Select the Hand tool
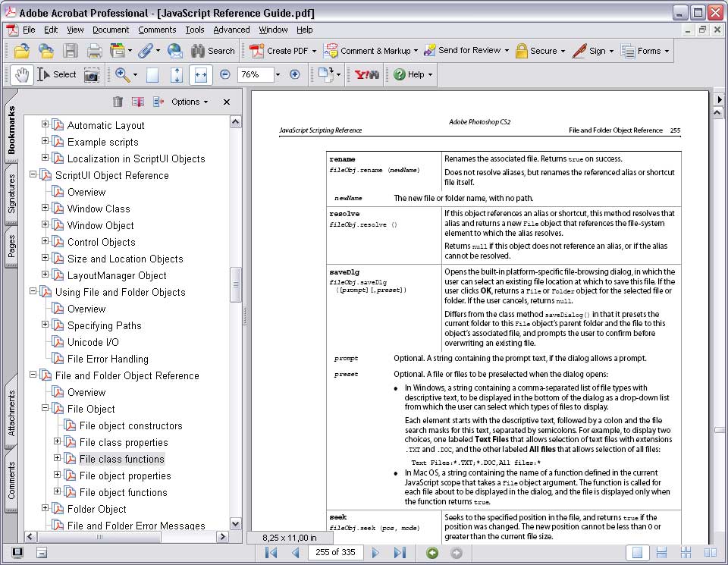Image resolution: width=728 pixels, height=565 pixels. tap(22, 74)
